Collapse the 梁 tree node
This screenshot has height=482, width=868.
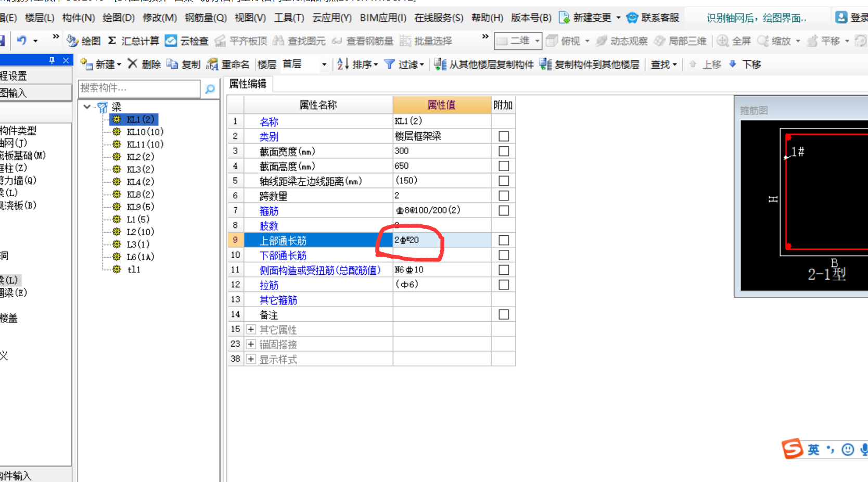(x=87, y=107)
